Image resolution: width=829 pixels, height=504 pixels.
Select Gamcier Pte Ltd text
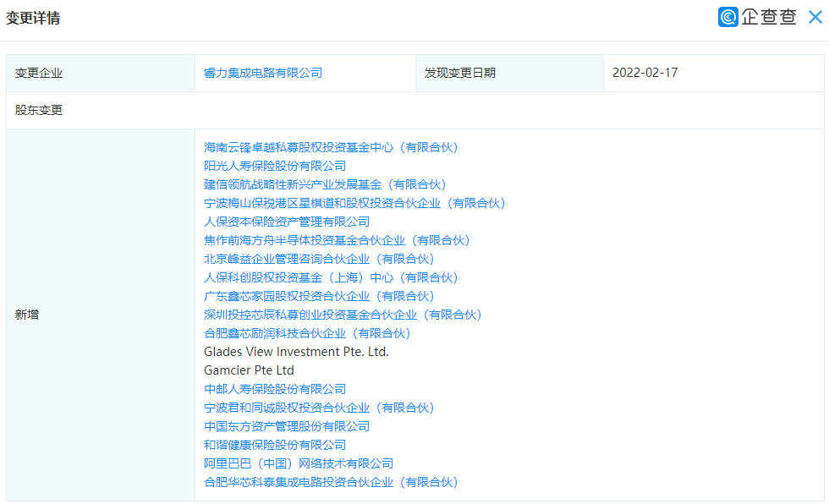point(249,370)
